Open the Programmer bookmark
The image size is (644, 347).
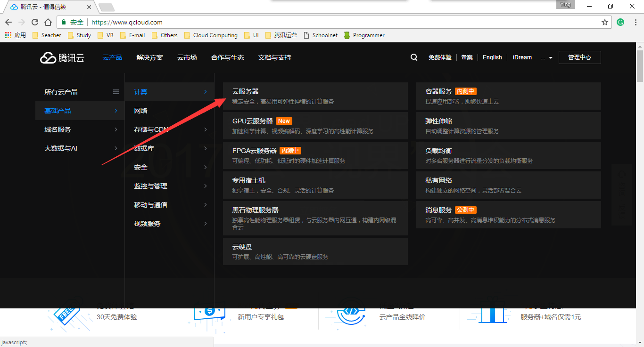[364, 35]
